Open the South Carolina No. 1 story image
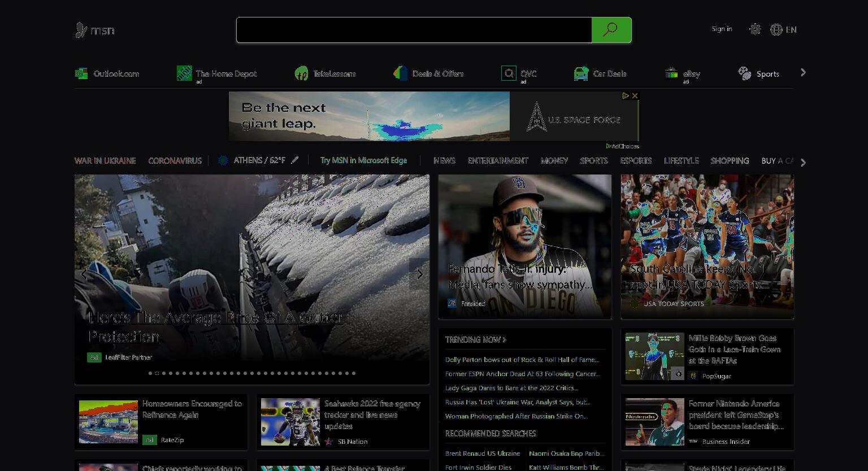The width and height of the screenshot is (868, 471). pos(708,247)
